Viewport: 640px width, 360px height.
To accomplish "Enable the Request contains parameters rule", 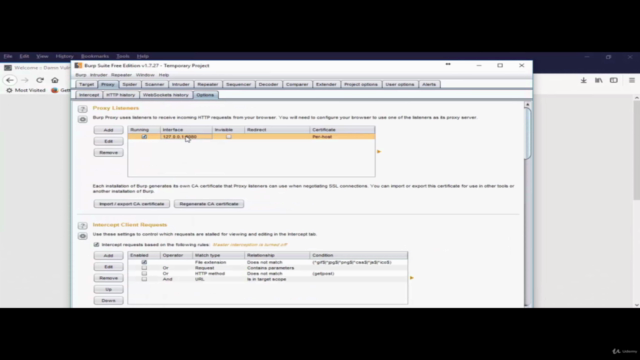I will (144, 268).
